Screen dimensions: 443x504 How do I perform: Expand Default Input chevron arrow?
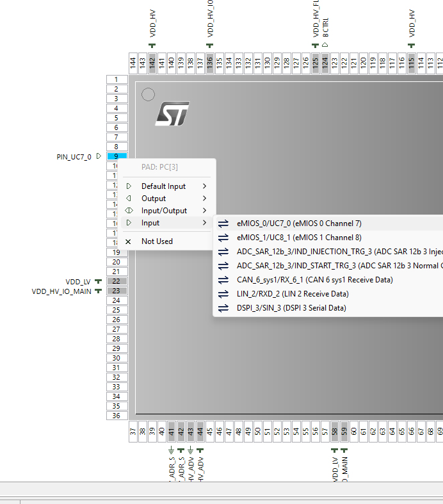205,186
